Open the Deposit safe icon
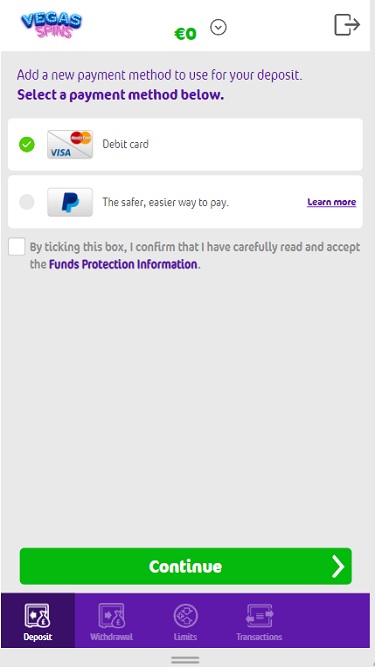 click(37, 616)
